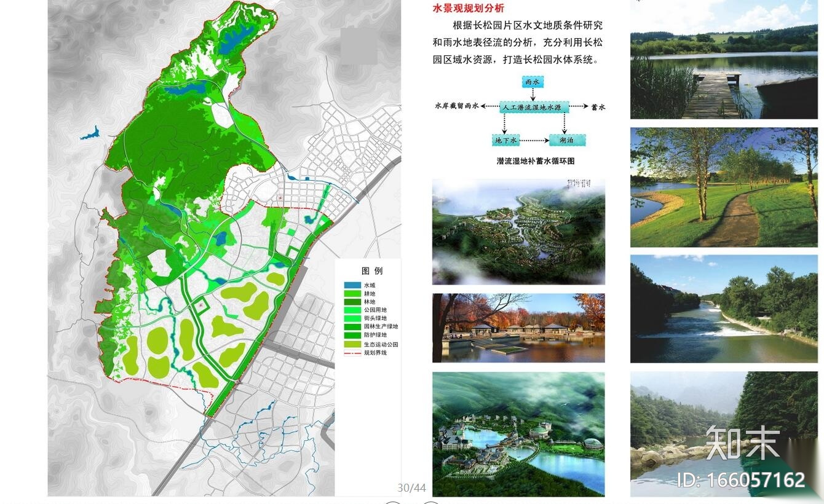The height and width of the screenshot is (504, 824).
Task: Click the 耕地 legend color swatch
Action: tap(352, 294)
